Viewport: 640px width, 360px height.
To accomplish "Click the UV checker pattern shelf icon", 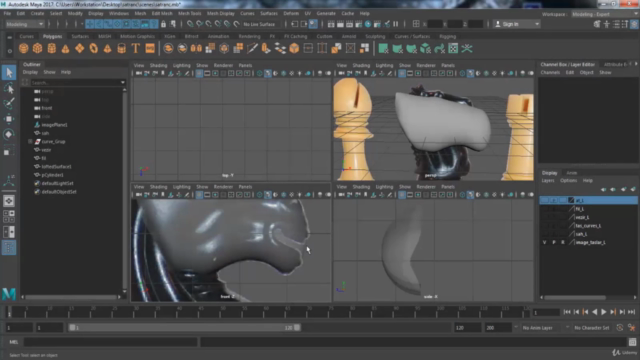I will [453, 49].
